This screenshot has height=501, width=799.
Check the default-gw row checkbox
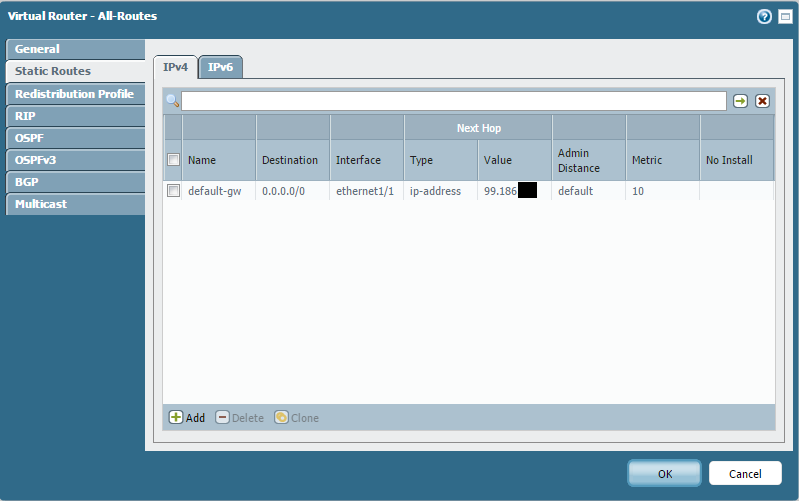pos(173,191)
